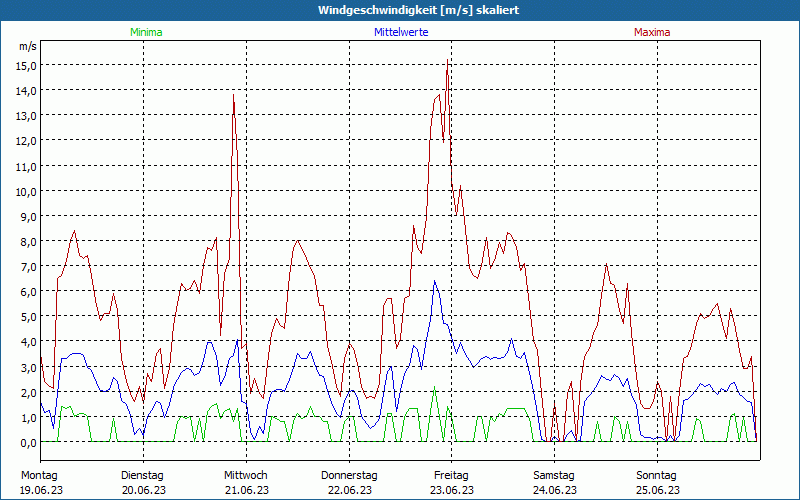800x500 pixels.
Task: Click the 8,0 y-axis value
Action: tap(28, 241)
